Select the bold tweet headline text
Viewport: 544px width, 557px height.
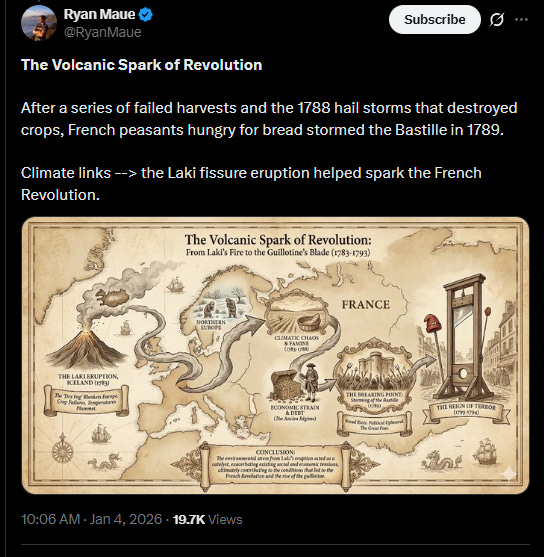tap(141, 65)
